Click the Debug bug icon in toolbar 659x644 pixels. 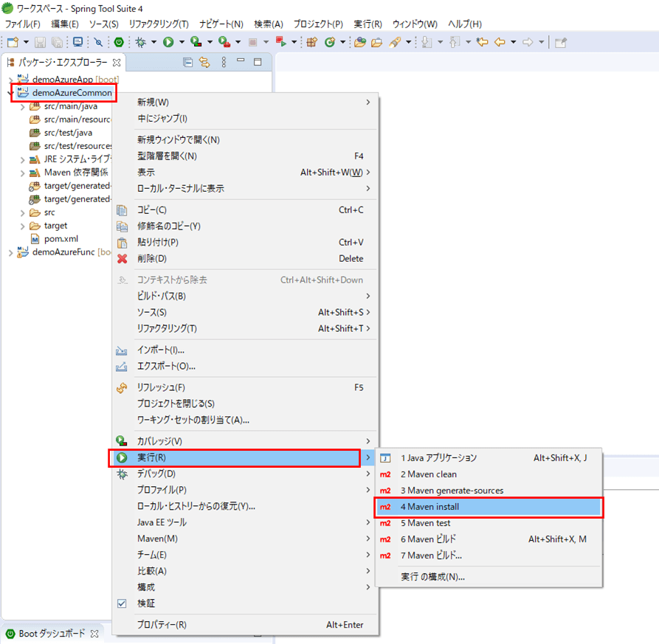click(x=140, y=42)
